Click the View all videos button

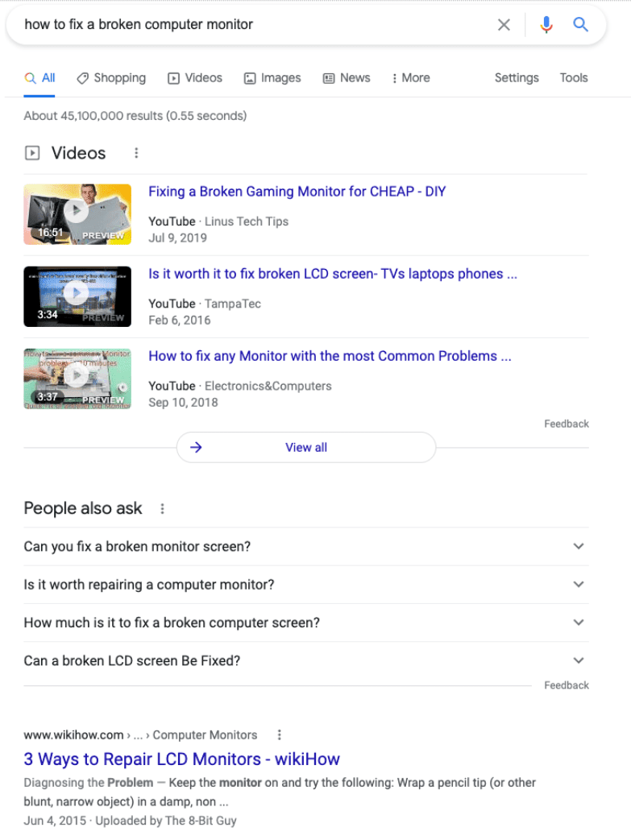point(306,447)
